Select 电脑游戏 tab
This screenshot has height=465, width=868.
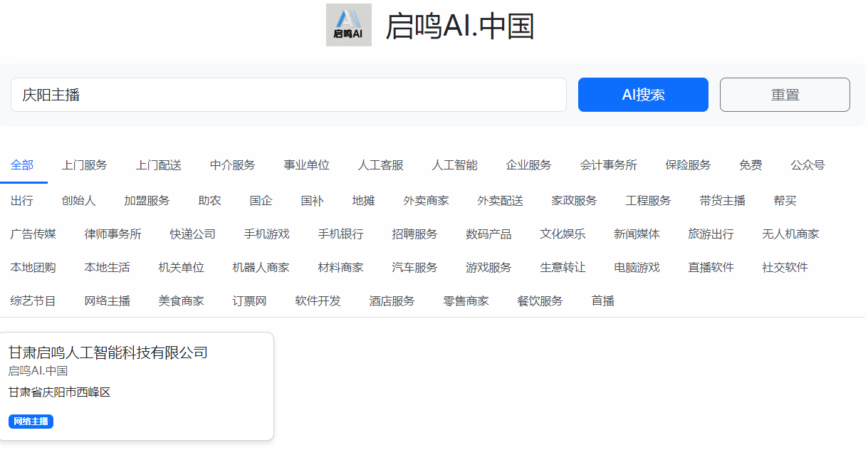(637, 267)
